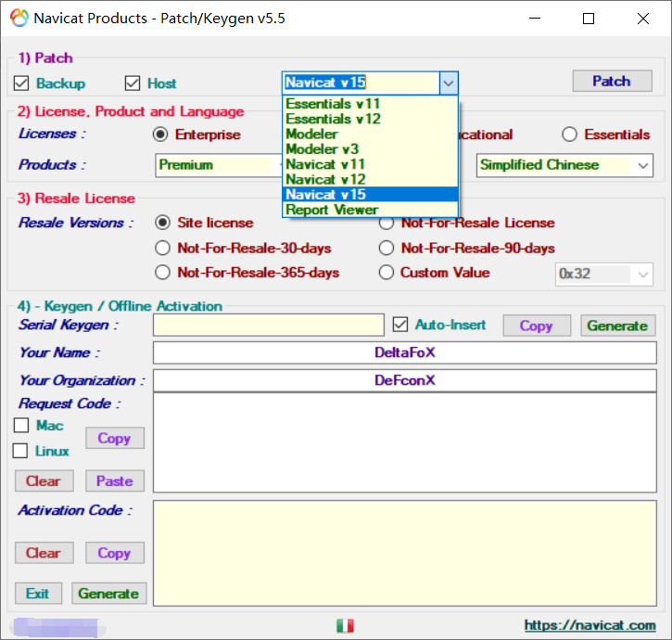Select the Custom Value radio button
Viewport: 672px width, 640px height.
pyautogui.click(x=387, y=273)
